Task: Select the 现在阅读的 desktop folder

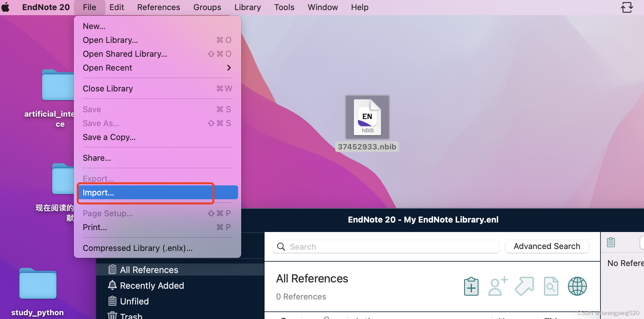Action: coord(63,179)
